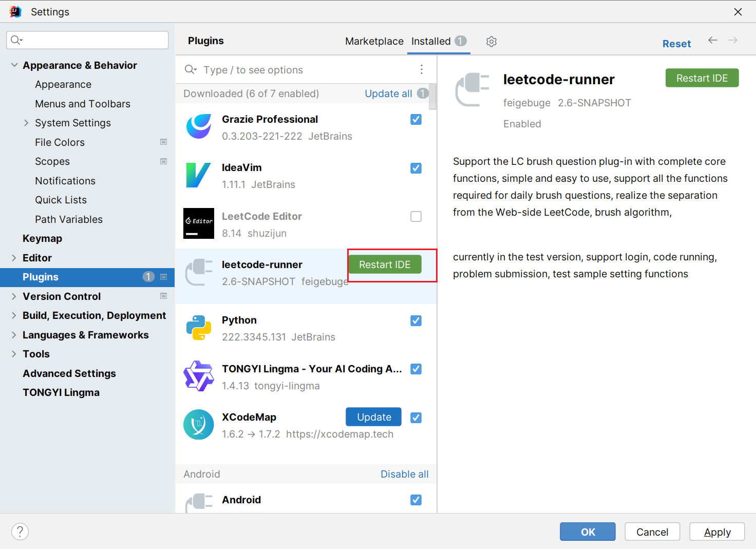Click the Update all link

tap(388, 93)
